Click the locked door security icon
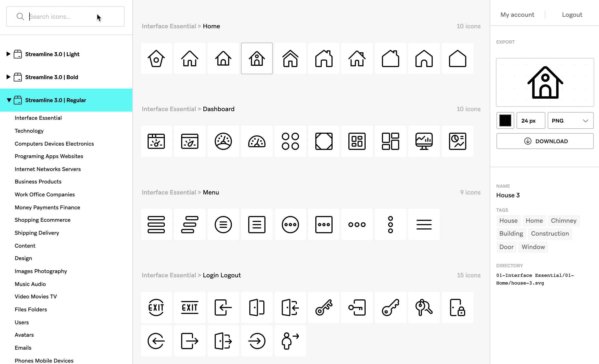Screen dimensions: 599x364 pyautogui.click(x=457, y=307)
